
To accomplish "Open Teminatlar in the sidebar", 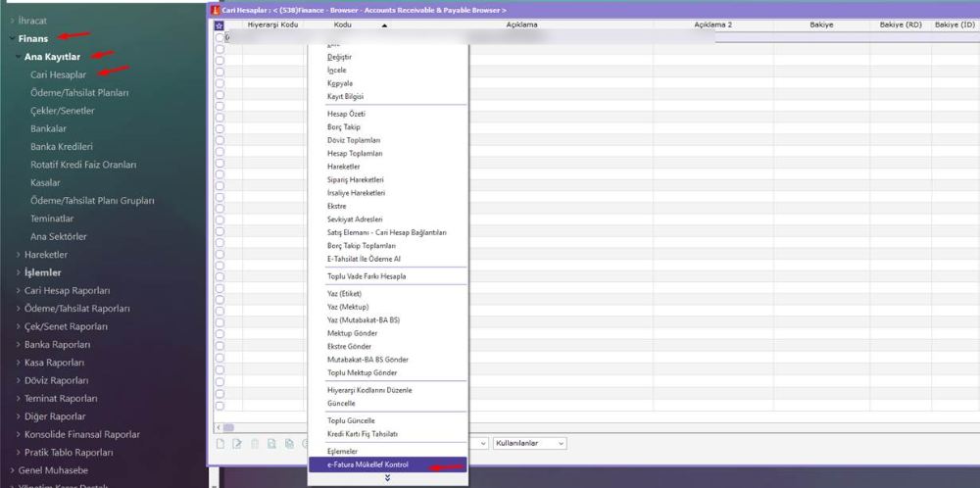I will click(52, 219).
